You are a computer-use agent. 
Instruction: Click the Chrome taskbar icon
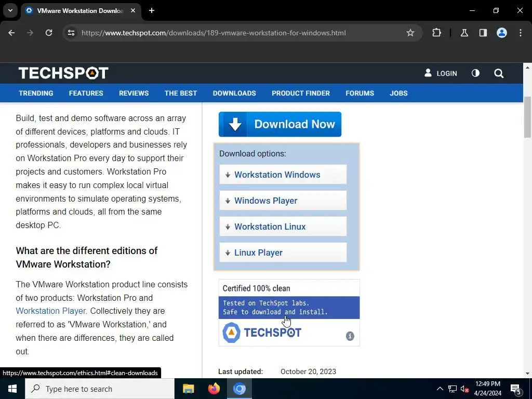(240, 389)
